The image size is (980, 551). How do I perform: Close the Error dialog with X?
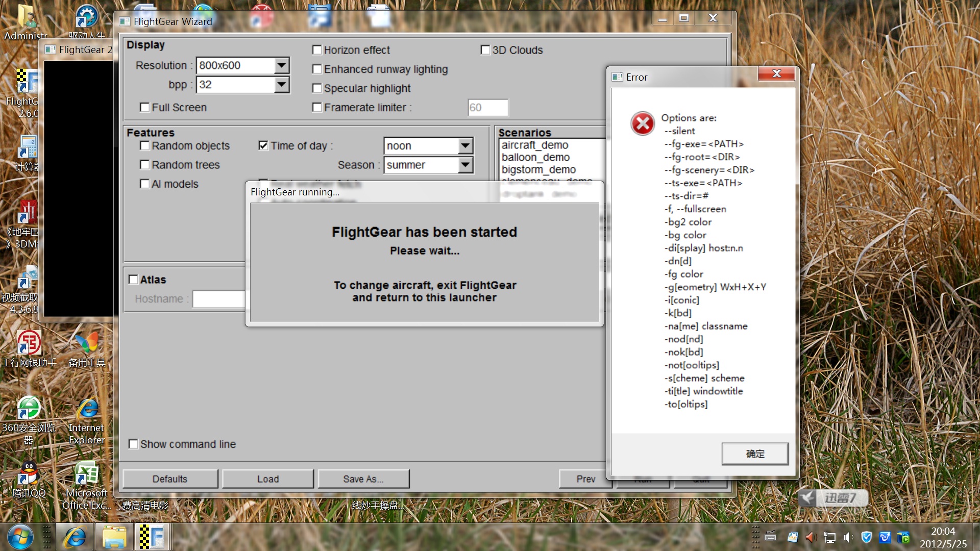click(776, 73)
